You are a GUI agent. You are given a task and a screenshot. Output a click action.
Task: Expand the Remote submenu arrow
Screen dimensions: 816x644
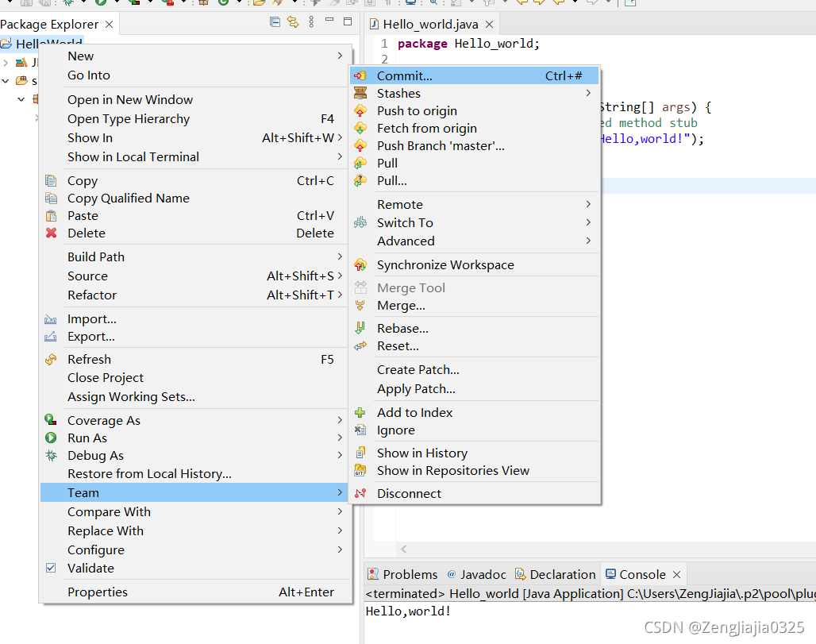click(588, 205)
